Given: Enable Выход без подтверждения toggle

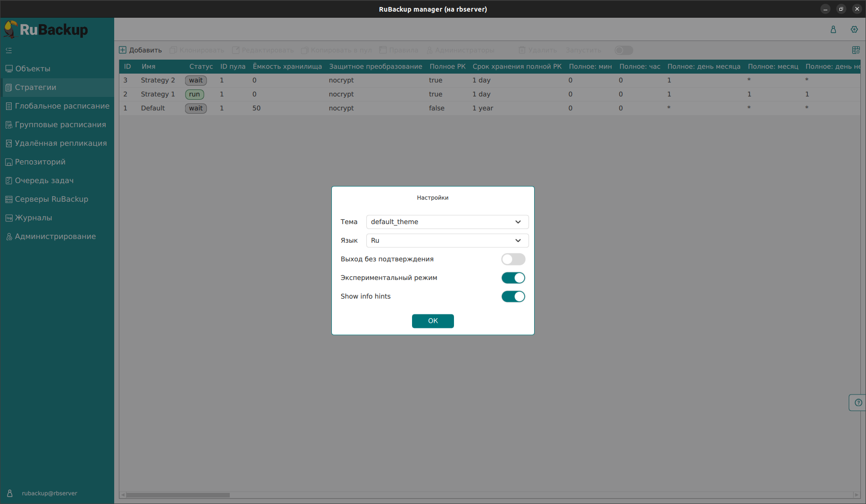Looking at the screenshot, I should (513, 259).
